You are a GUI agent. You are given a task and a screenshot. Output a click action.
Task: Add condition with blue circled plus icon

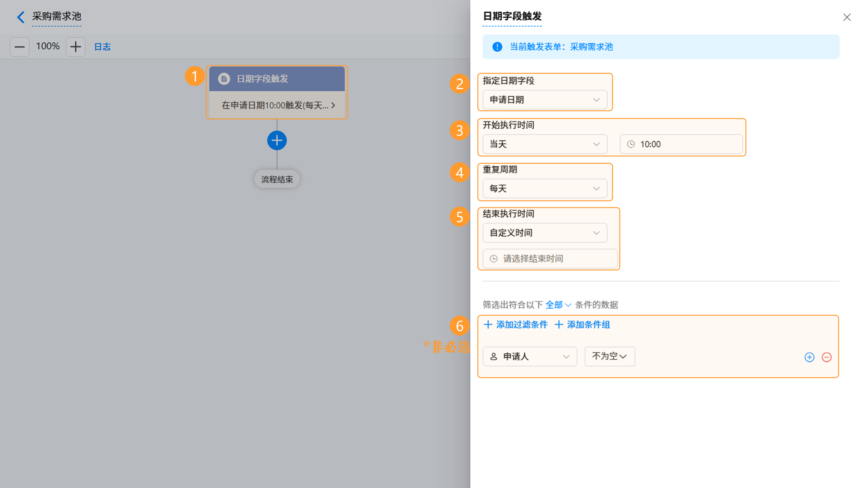click(x=809, y=357)
